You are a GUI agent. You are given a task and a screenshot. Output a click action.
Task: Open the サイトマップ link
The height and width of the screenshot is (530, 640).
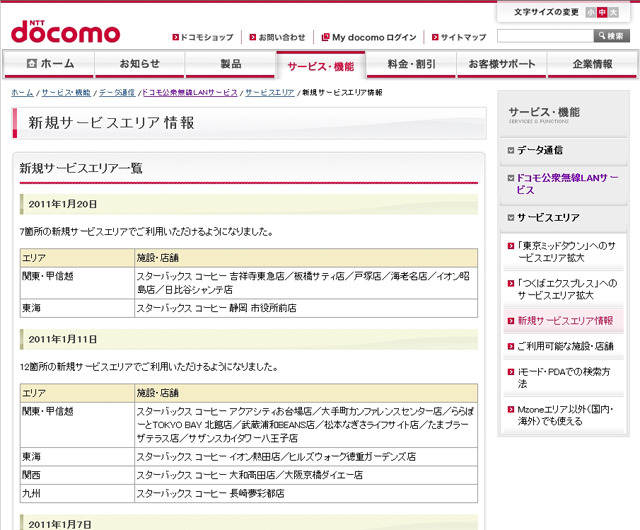[x=463, y=37]
